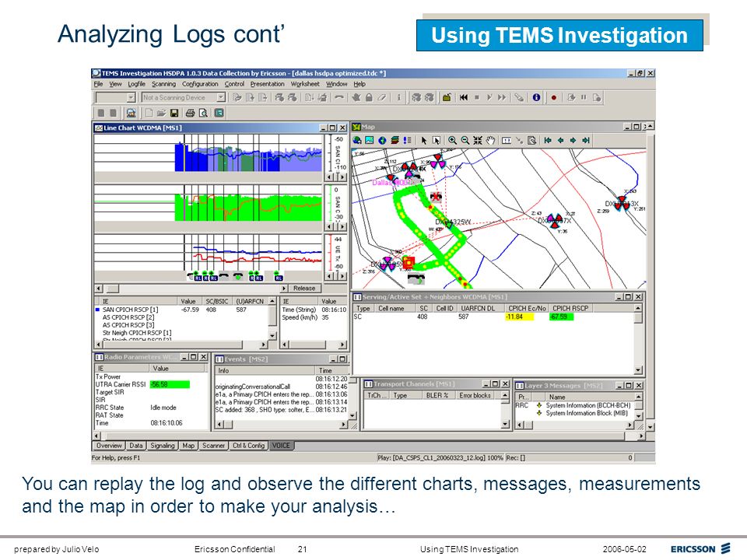
Task: Switch to the Overview worksheet tab
Action: (x=109, y=446)
